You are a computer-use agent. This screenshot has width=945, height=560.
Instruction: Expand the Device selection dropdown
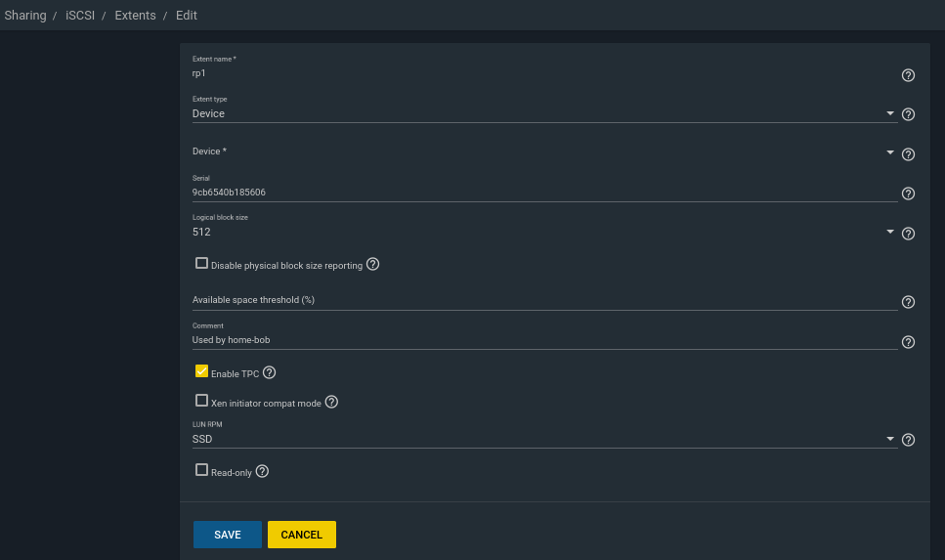coord(544,151)
